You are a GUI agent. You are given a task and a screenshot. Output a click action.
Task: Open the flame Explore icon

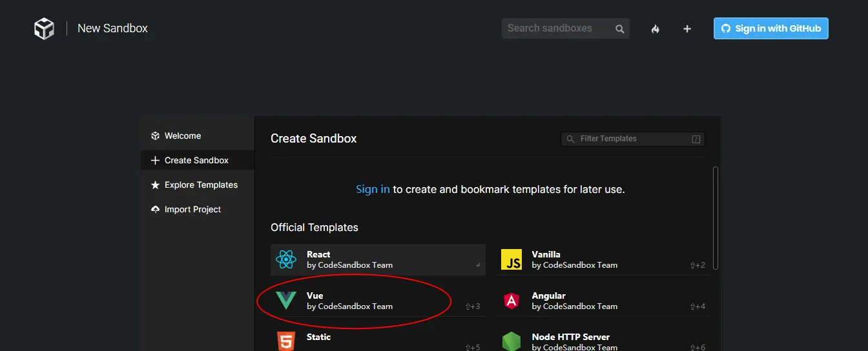point(656,29)
